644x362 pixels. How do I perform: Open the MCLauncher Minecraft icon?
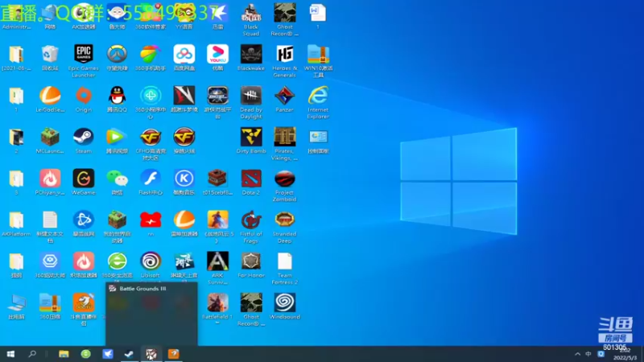[x=50, y=137]
